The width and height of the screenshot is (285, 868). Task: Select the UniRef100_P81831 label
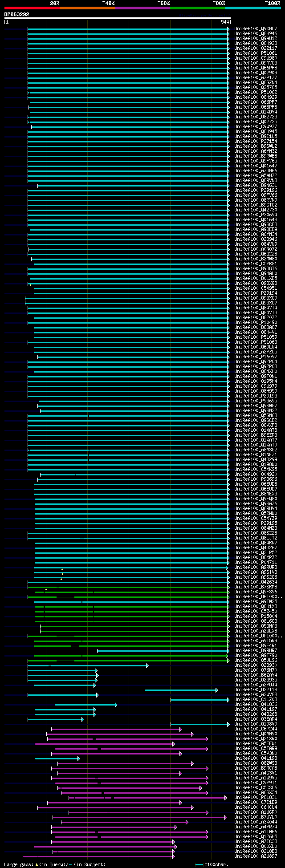(x=256, y=797)
